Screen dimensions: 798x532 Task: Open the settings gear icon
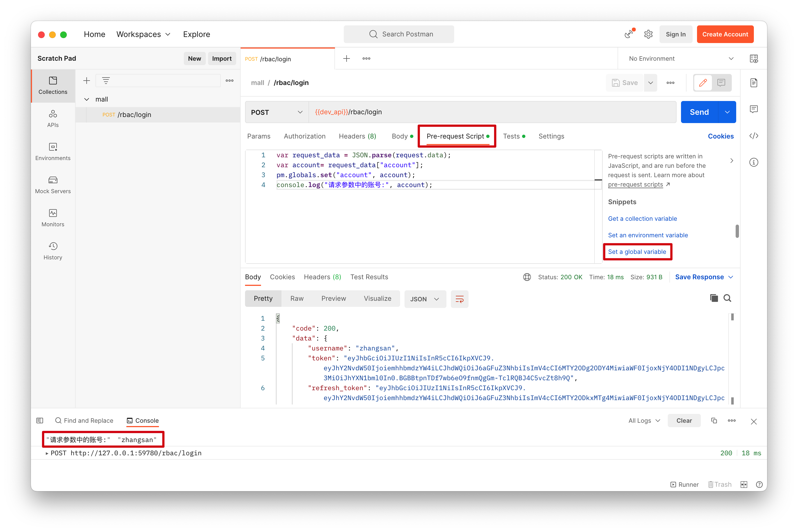pyautogui.click(x=648, y=34)
